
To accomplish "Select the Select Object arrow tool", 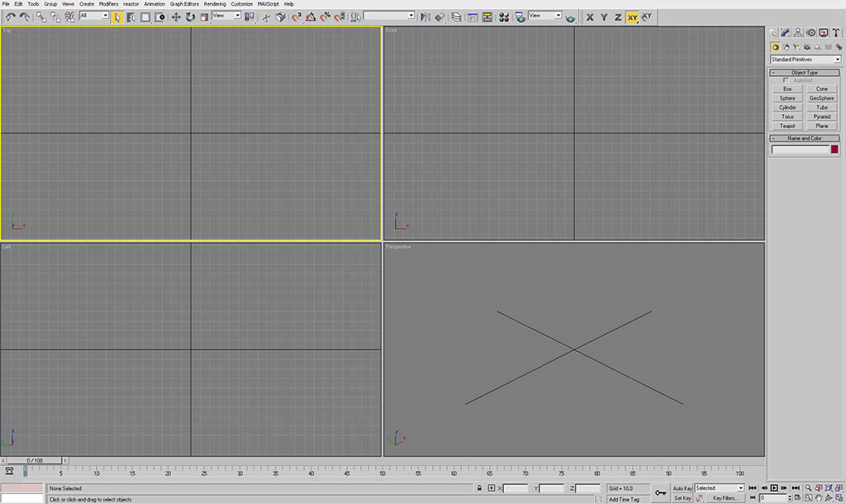I will tap(117, 17).
